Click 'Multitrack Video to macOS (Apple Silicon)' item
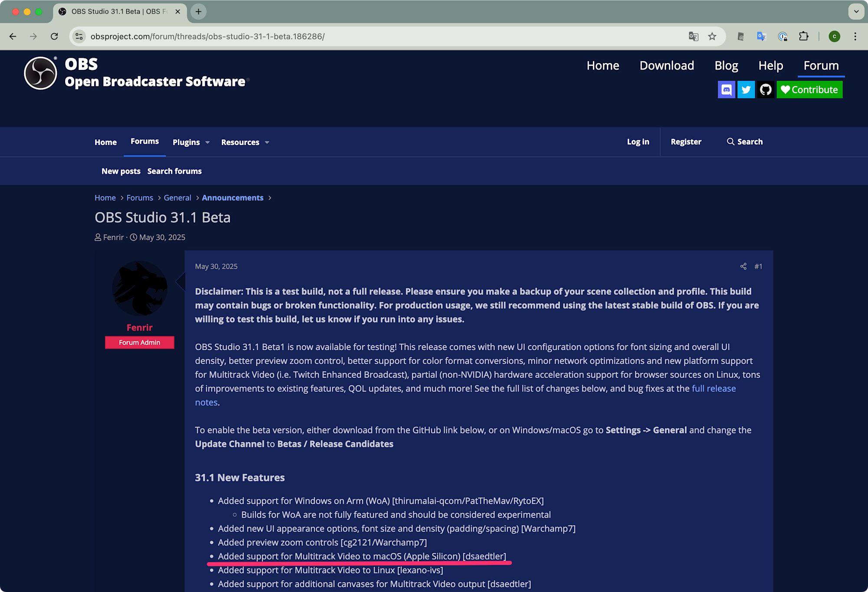This screenshot has height=592, width=868. pyautogui.click(x=362, y=556)
